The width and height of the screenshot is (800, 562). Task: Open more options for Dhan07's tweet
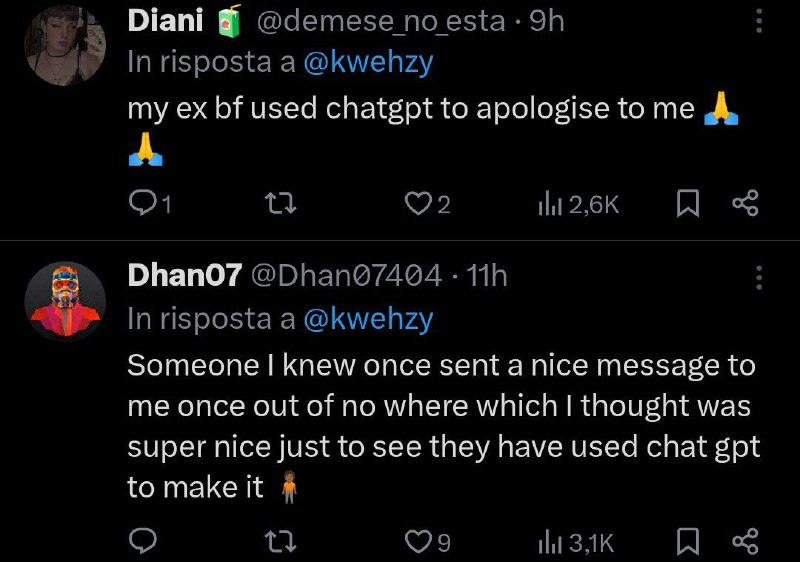click(759, 278)
